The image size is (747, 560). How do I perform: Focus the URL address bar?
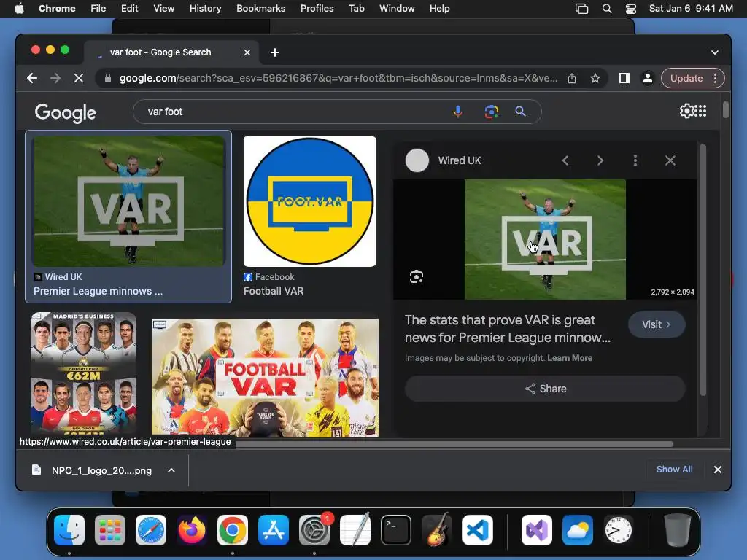click(x=338, y=78)
